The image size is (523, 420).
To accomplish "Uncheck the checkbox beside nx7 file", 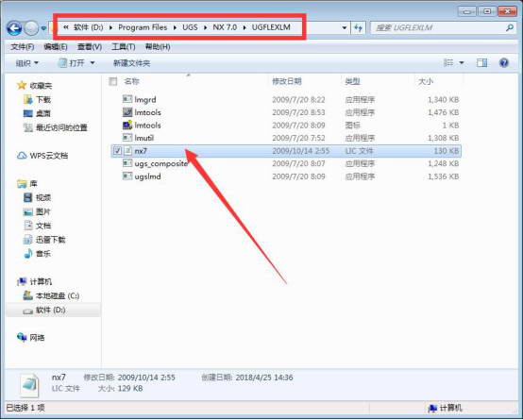I will click(x=117, y=151).
